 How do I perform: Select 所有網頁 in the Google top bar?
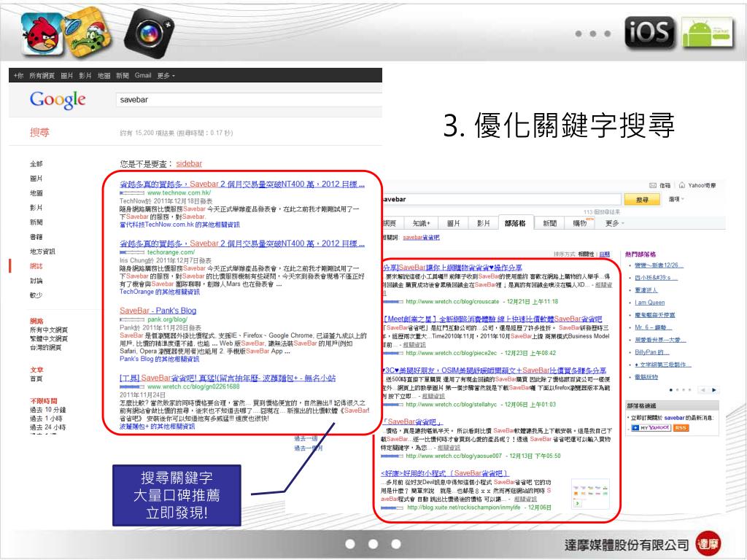pyautogui.click(x=42, y=75)
